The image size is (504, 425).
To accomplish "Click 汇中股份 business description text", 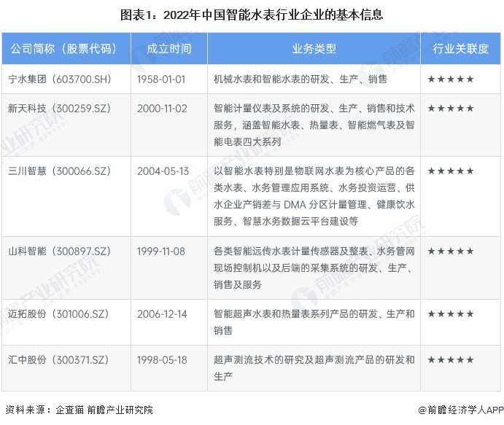I will (x=314, y=368).
